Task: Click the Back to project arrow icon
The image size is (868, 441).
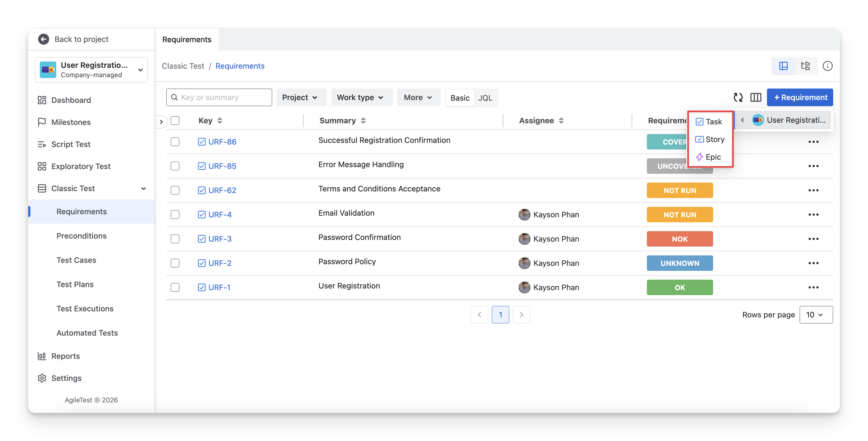Action: pyautogui.click(x=43, y=39)
